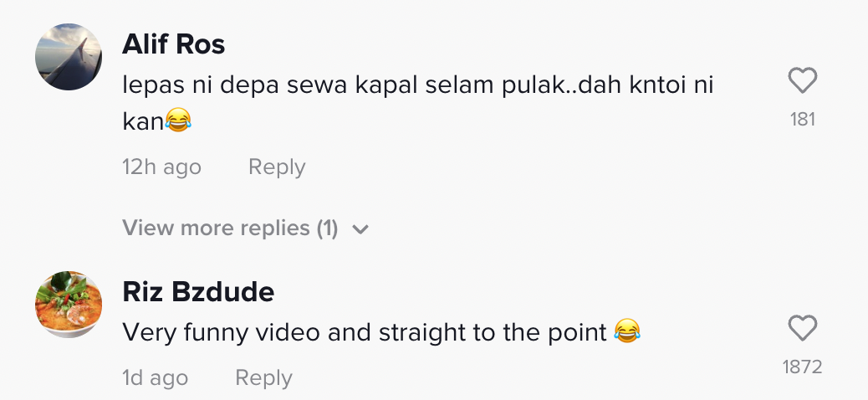This screenshot has width=868, height=400.
Task: Reply to Alif Ros's comment
Action: click(277, 167)
